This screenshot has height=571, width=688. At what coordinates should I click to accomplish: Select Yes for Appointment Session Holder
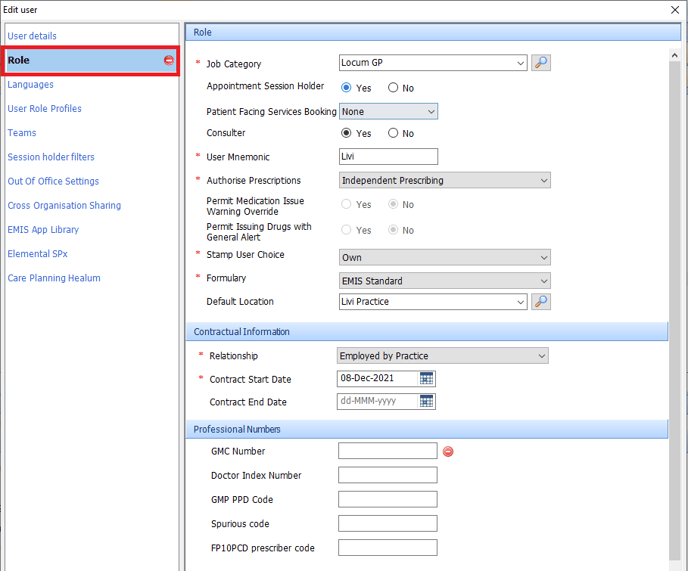tap(347, 88)
